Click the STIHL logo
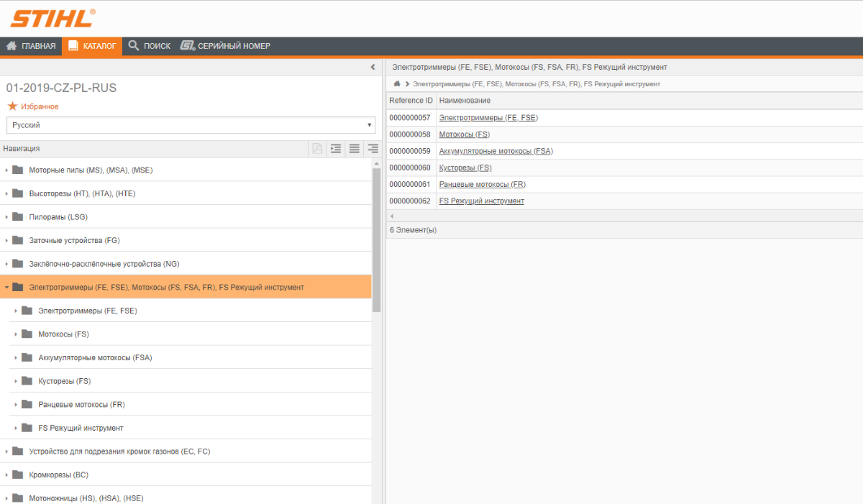The width and height of the screenshot is (863, 504). tap(52, 18)
